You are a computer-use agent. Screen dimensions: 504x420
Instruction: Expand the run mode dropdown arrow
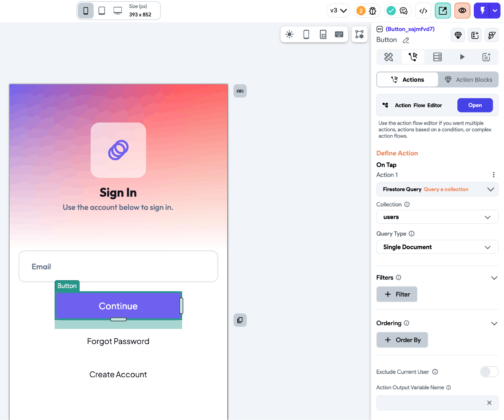tap(495, 11)
